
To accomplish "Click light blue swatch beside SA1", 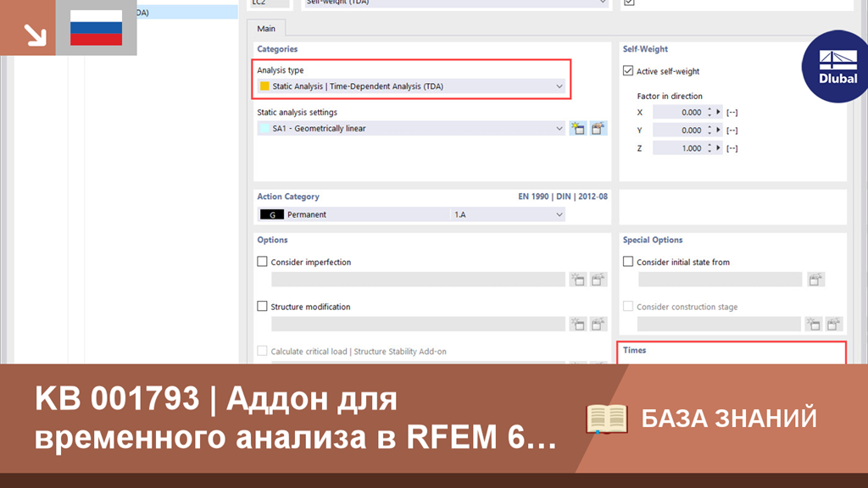I will [264, 129].
